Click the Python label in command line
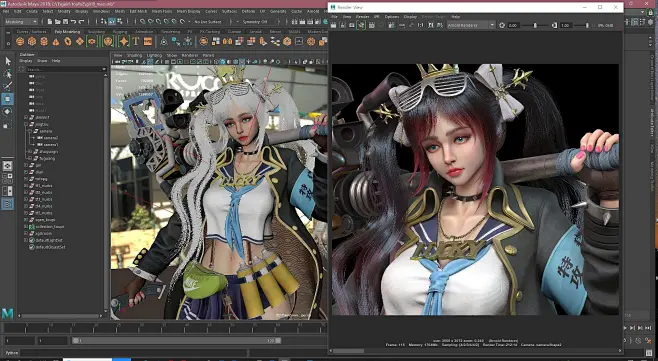This screenshot has height=361, width=658. pyautogui.click(x=12, y=353)
